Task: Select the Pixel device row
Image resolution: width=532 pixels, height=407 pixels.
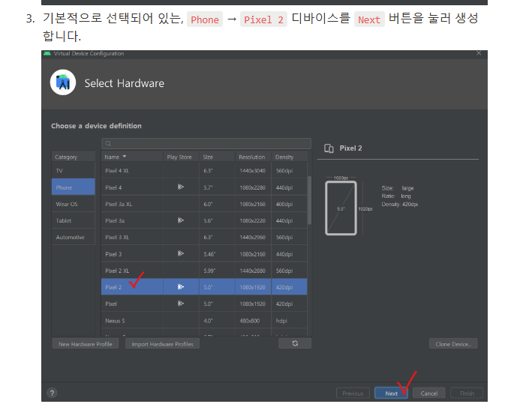Action: [x=204, y=304]
